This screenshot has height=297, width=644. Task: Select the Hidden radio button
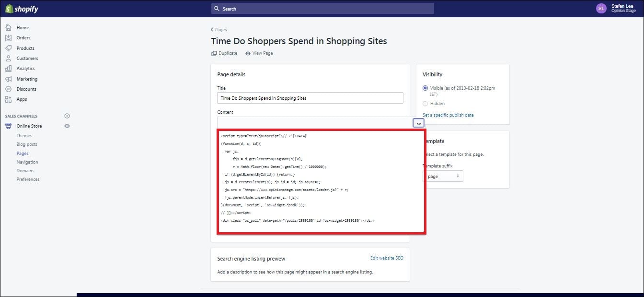[x=425, y=104]
